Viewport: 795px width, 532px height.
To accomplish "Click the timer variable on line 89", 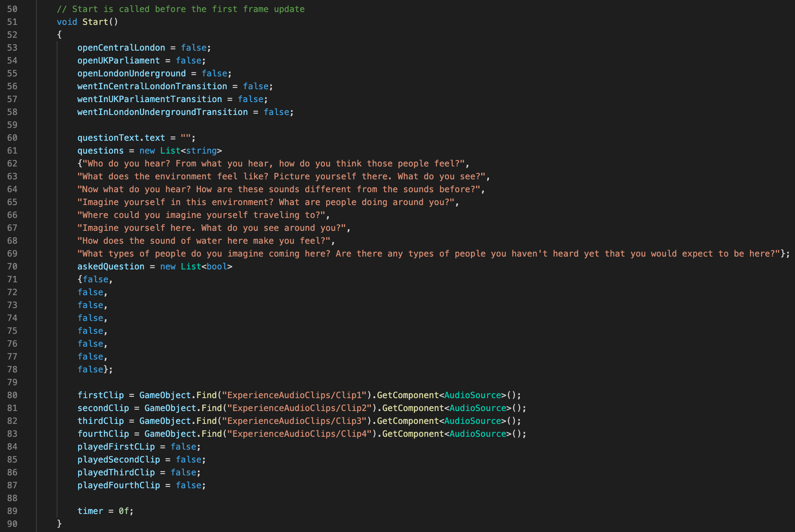I will coord(90,511).
